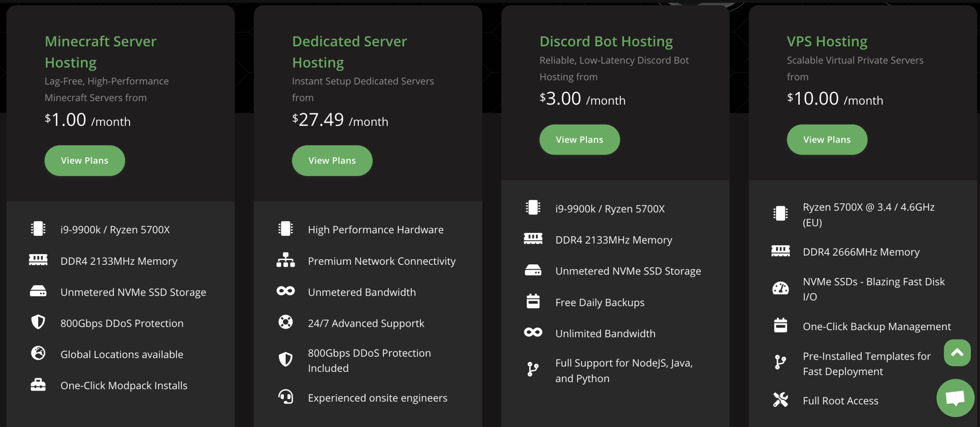This screenshot has height=427, width=980.
Task: Click the git branch icon for NodeJS support feature
Action: click(x=533, y=369)
